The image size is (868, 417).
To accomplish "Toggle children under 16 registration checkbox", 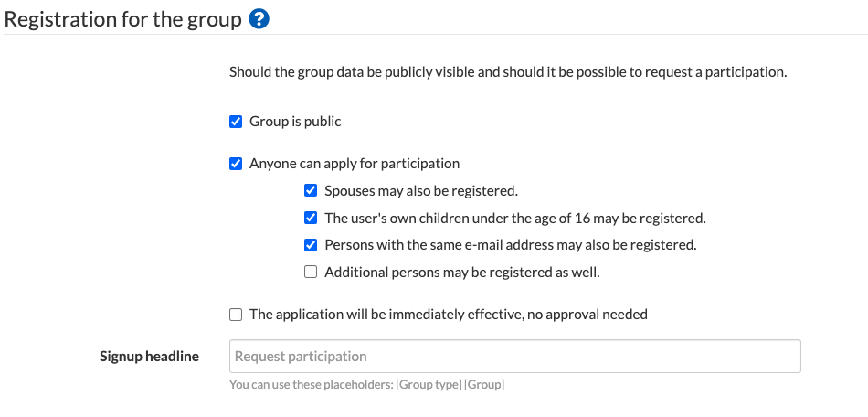I will pos(311,219).
